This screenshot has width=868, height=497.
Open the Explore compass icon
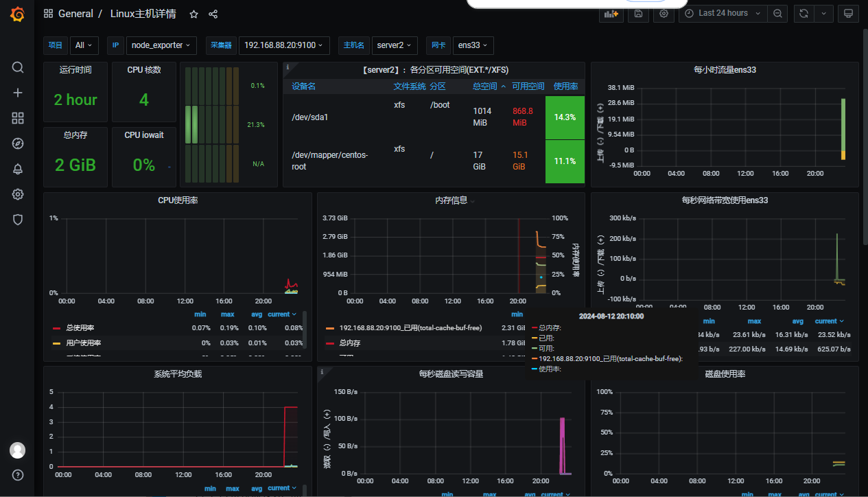tap(18, 143)
